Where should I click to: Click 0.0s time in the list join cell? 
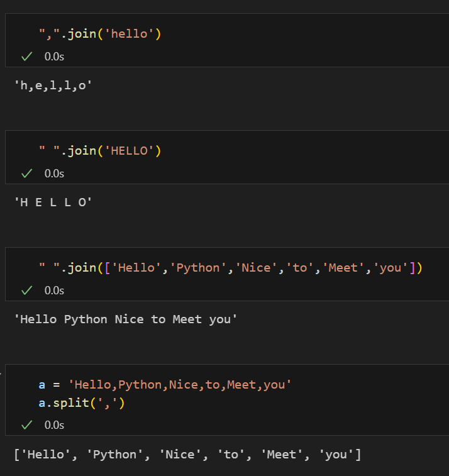(54, 291)
